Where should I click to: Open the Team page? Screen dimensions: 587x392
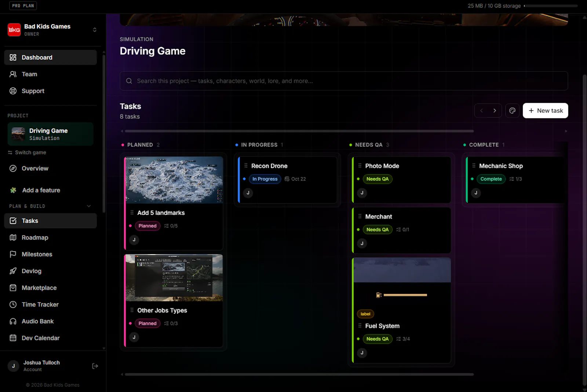[x=51, y=74]
